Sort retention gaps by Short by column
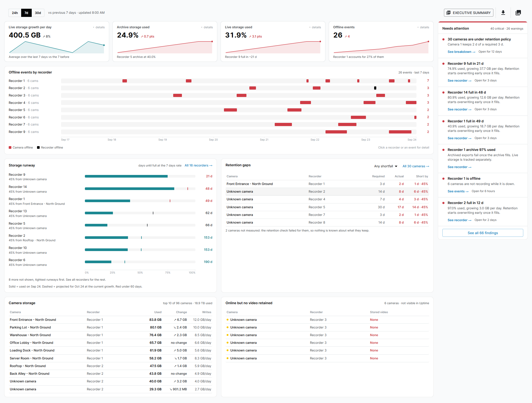532x403 pixels. click(x=422, y=176)
